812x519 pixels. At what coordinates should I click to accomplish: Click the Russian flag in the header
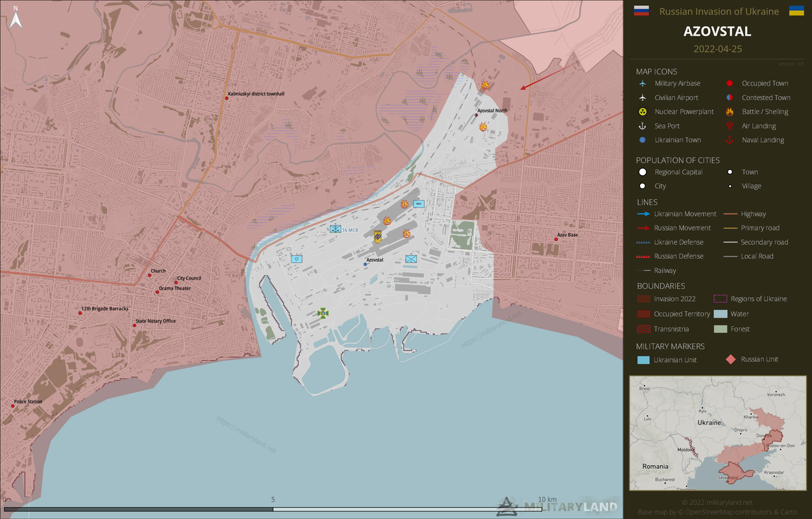click(x=641, y=11)
